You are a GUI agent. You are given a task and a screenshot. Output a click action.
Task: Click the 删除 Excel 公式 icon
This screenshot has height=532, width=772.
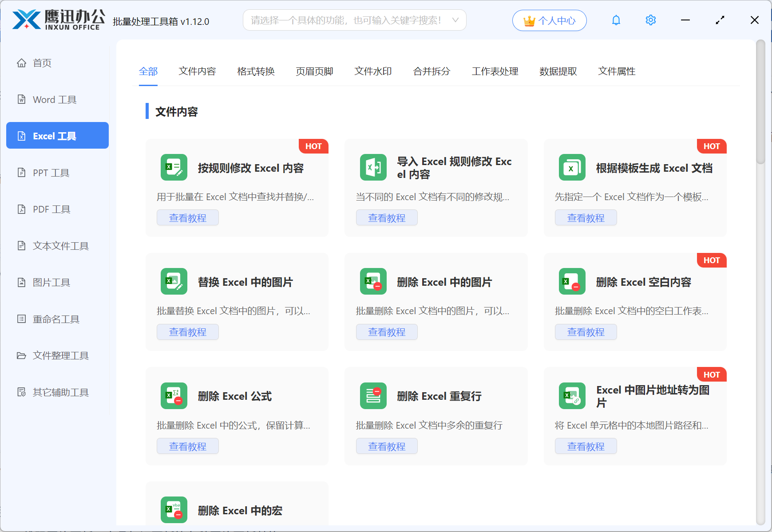174,395
